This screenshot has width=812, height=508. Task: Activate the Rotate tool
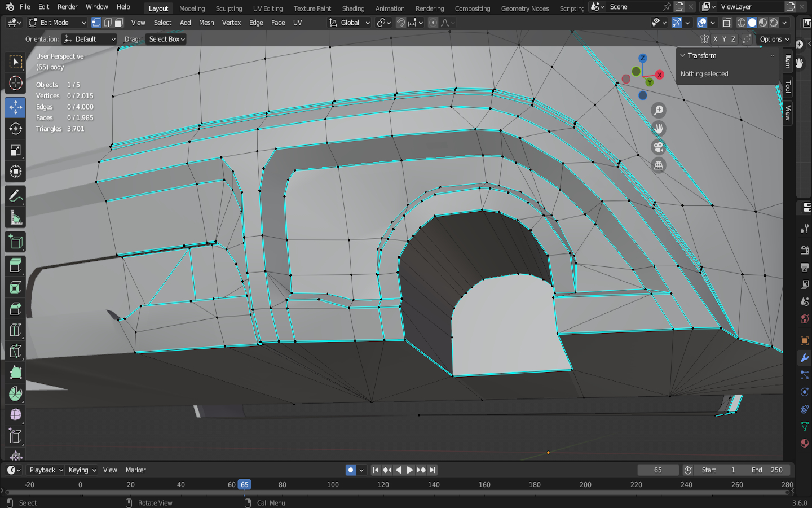16,129
